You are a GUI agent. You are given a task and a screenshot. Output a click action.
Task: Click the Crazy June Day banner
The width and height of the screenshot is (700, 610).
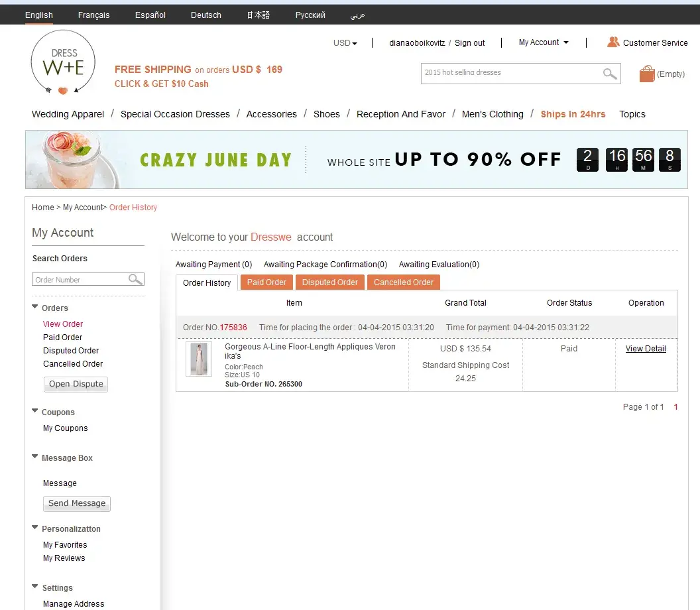pos(356,159)
